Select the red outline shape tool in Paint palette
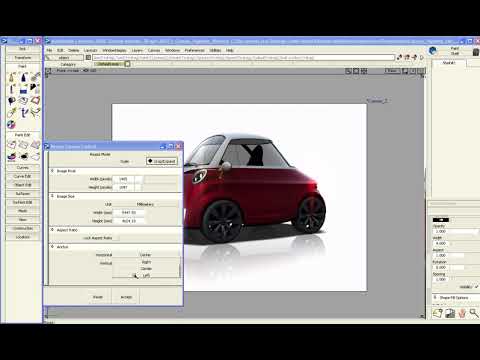The width and height of the screenshot is (480, 360). (35, 101)
